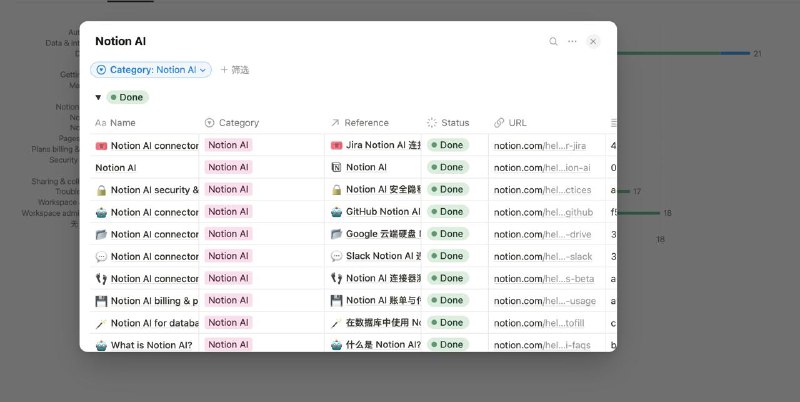Click Done status in Jira connector row

(x=447, y=145)
